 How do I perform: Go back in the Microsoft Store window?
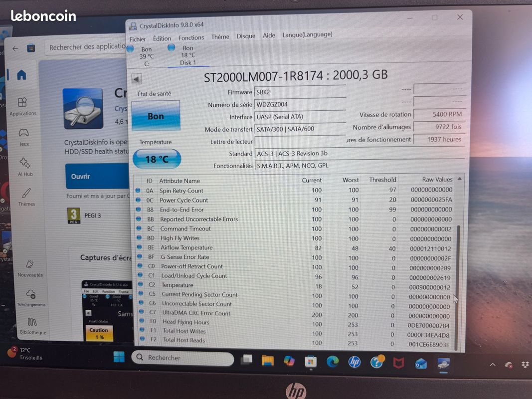tap(15, 48)
